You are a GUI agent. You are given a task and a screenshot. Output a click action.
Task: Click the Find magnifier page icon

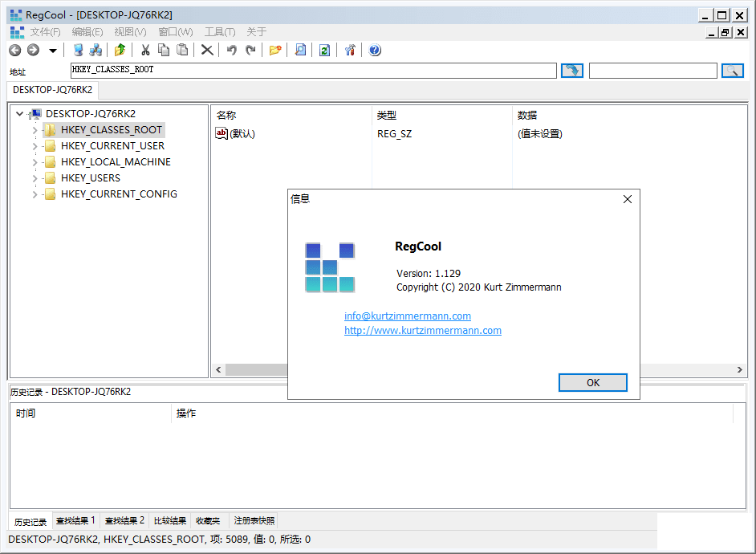(300, 50)
